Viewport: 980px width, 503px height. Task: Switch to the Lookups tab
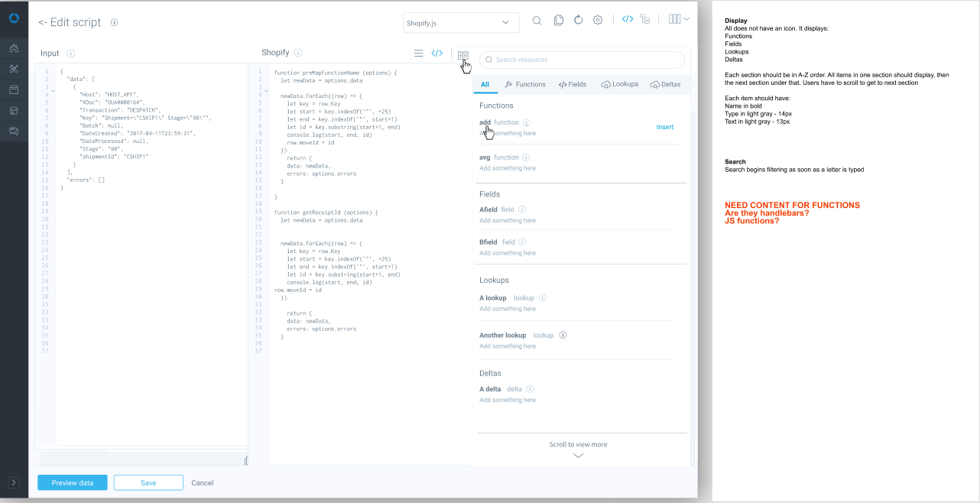(620, 84)
